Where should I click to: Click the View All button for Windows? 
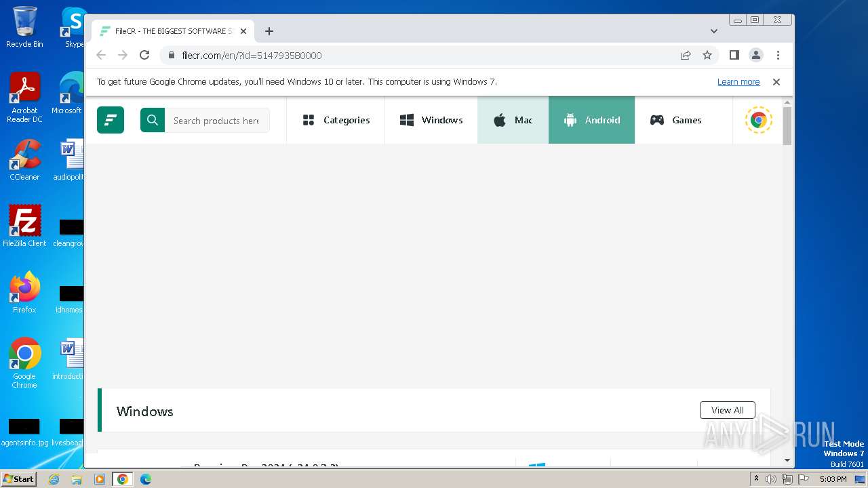pos(727,410)
